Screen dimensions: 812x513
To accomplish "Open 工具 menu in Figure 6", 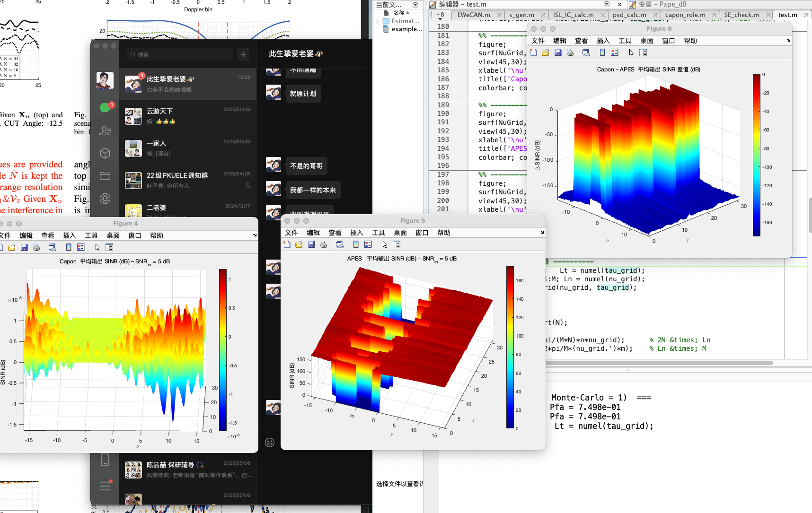I will tap(625, 41).
